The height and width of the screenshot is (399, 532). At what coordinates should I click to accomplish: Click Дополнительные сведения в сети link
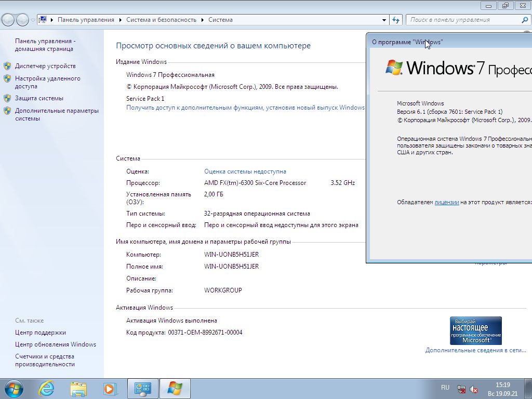(476, 350)
